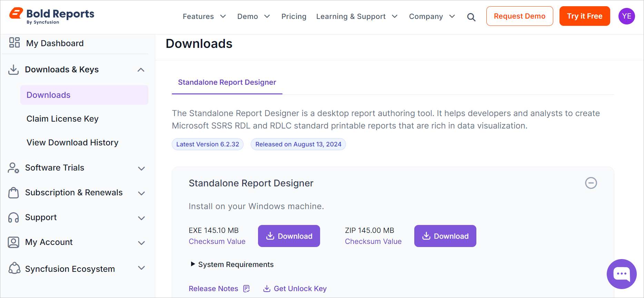
Task: Click the Subscription & Renewals bag icon
Action: pos(13,193)
